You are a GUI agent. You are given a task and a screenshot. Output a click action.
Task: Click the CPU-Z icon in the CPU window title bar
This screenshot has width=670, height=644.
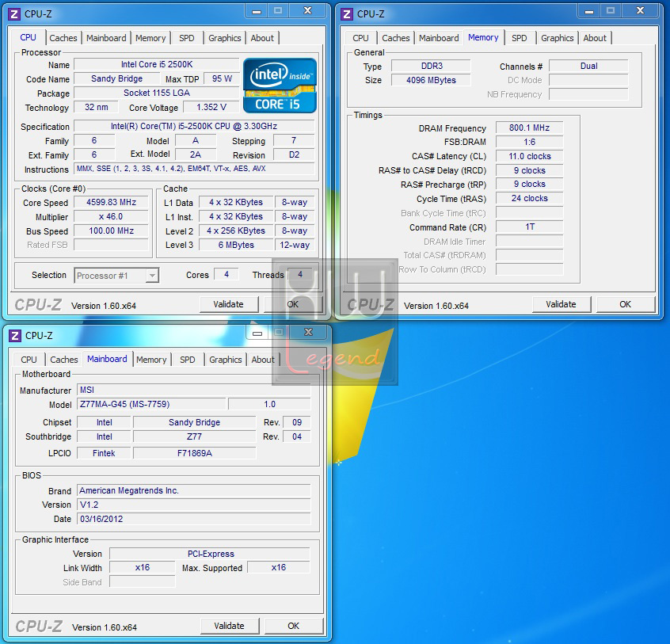tap(14, 14)
